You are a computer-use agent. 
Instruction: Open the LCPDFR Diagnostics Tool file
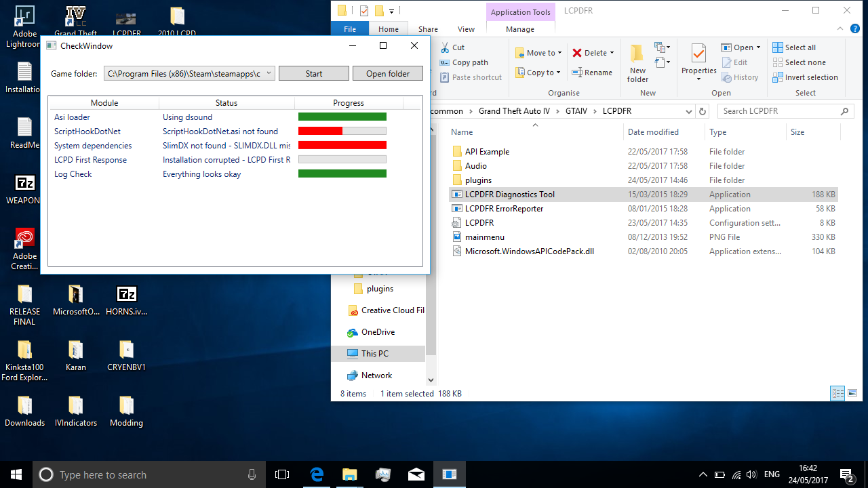coord(509,195)
